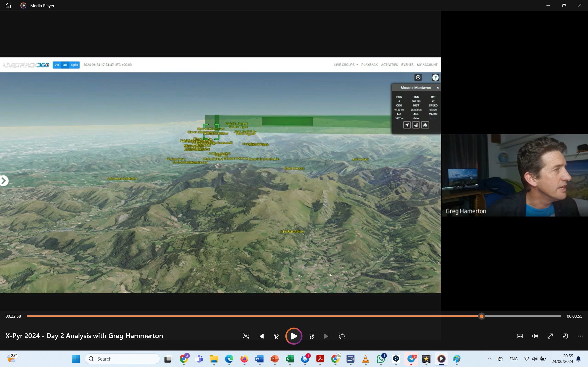Skip back 10 seconds
The width and height of the screenshot is (588, 367).
point(276,336)
